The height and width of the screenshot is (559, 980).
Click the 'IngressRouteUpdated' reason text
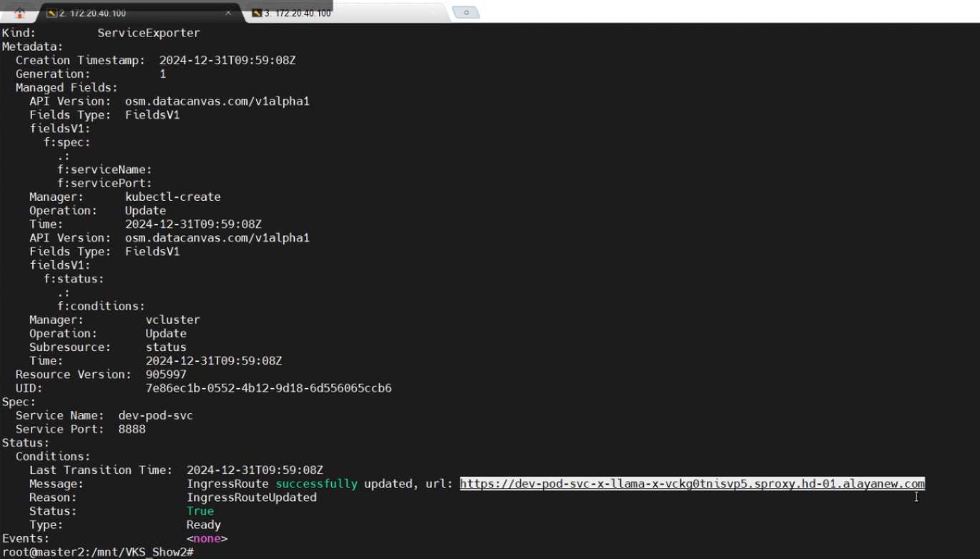pos(251,498)
